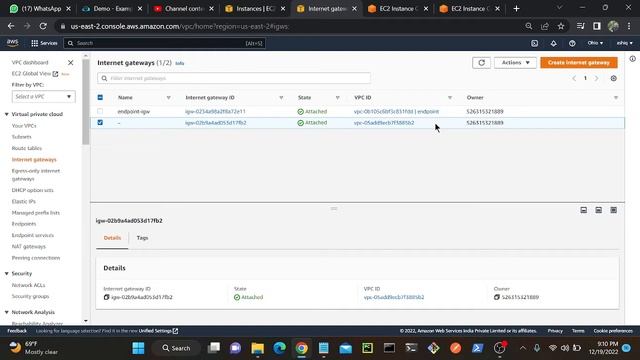Go to previous page of gateways
The image size is (640, 360).
(574, 78)
